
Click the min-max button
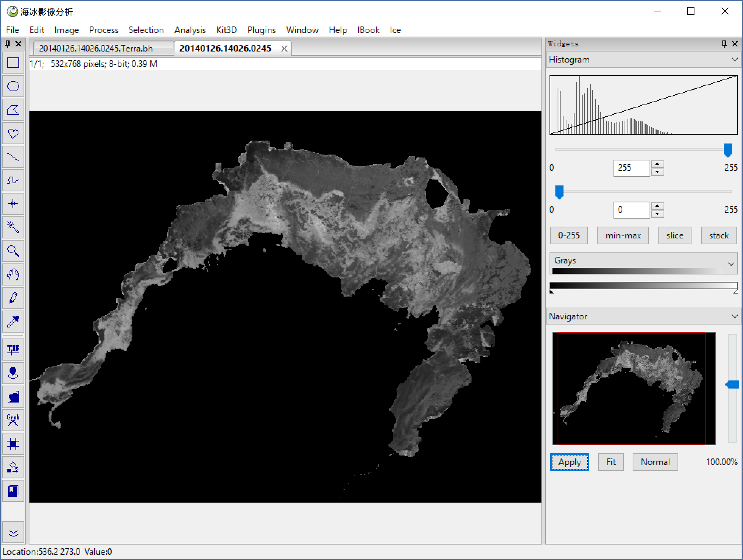click(623, 235)
